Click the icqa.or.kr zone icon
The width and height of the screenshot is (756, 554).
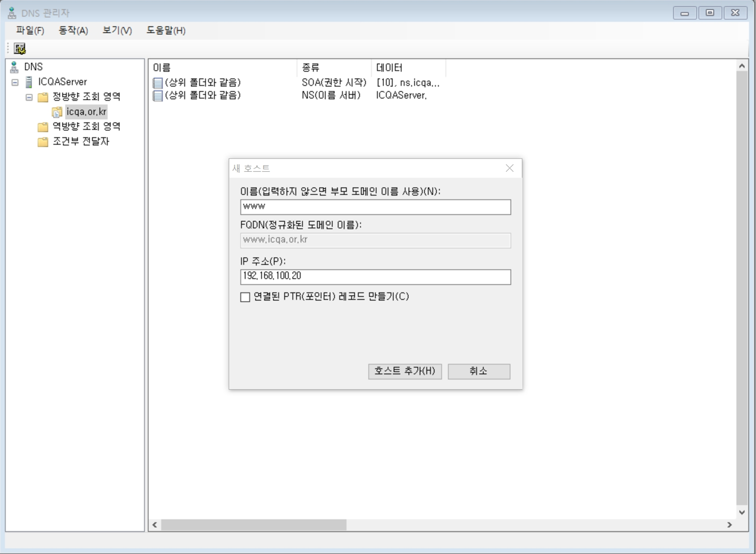[57, 112]
